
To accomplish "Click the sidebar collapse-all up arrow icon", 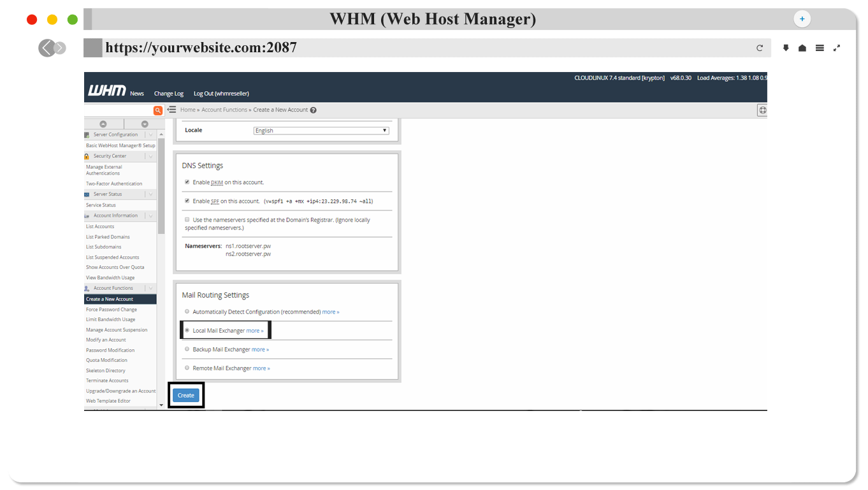I will click(103, 124).
